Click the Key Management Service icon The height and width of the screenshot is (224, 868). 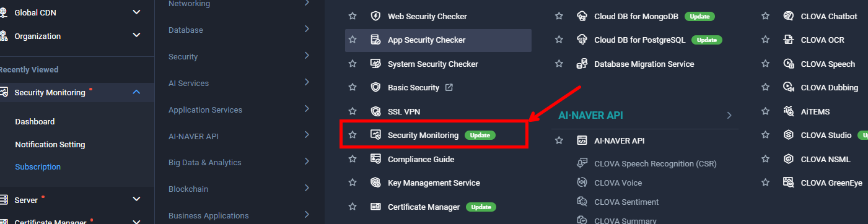click(x=375, y=183)
